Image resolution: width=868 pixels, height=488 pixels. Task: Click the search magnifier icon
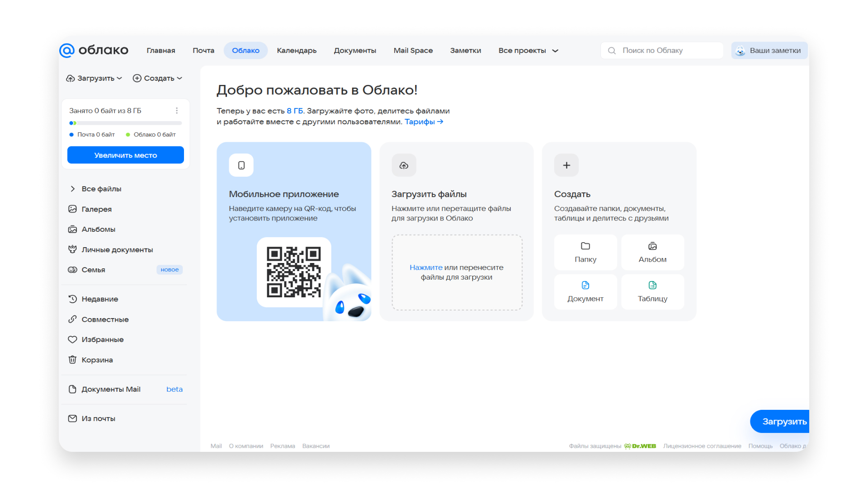click(612, 51)
